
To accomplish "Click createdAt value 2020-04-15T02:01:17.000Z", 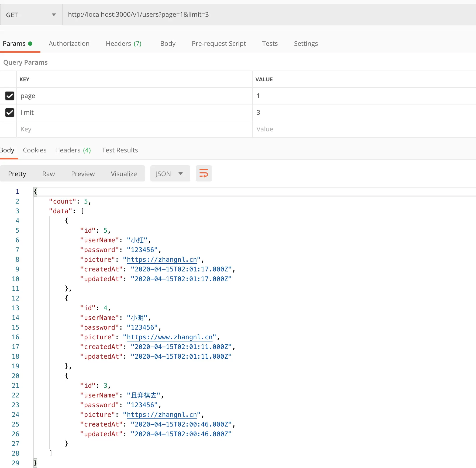I will pyautogui.click(x=181, y=269).
